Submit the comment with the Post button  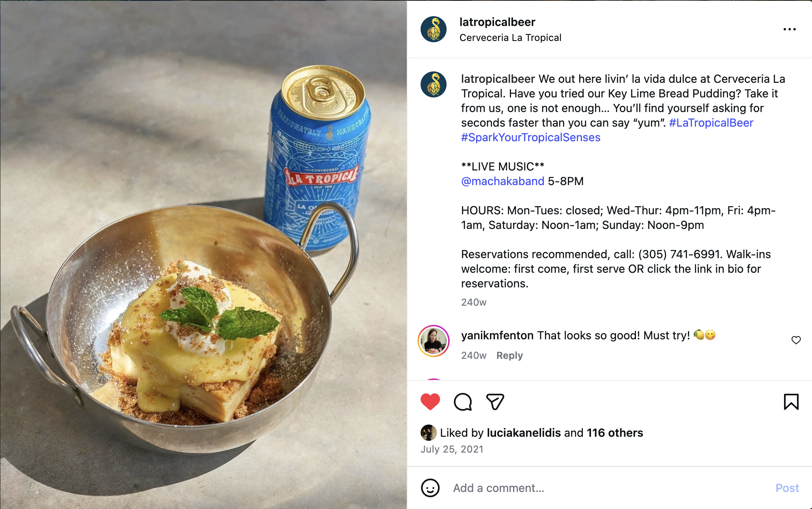(x=787, y=488)
